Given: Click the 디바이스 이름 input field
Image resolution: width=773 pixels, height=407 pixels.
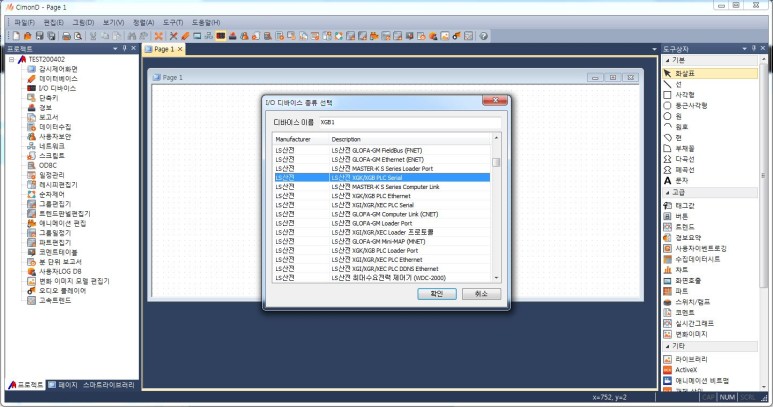Looking at the screenshot, I should pos(410,122).
